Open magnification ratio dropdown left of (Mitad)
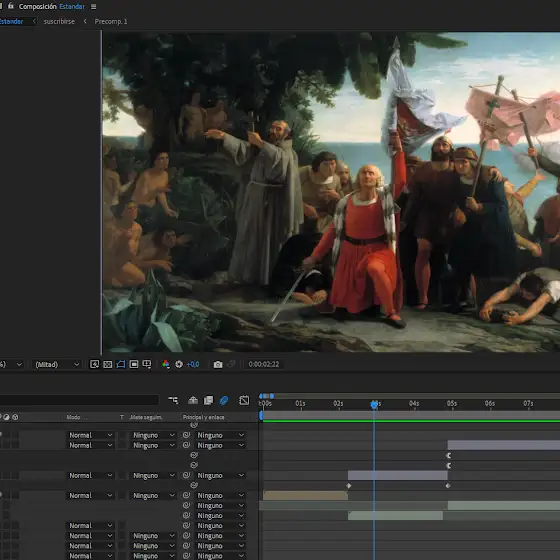Screen dimensions: 560x560 [12, 364]
